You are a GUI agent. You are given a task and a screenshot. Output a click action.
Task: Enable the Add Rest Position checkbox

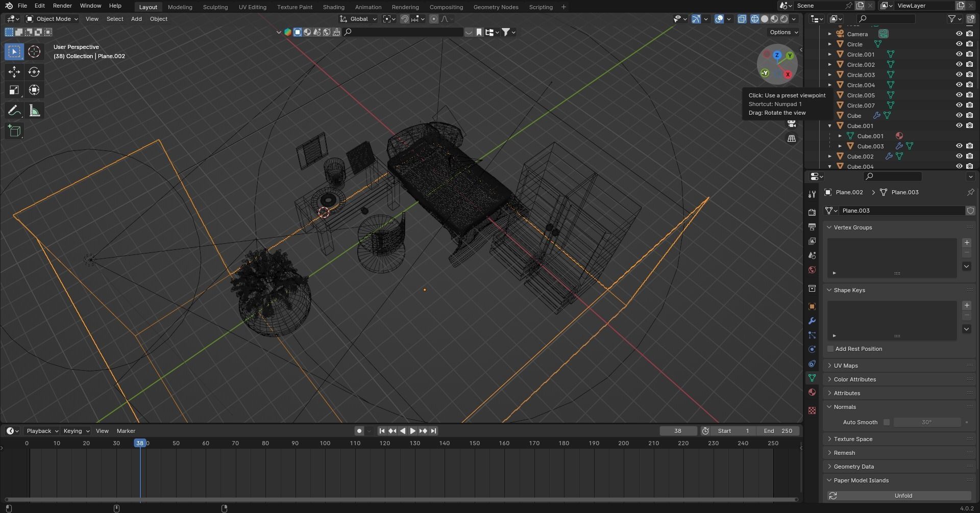click(830, 349)
